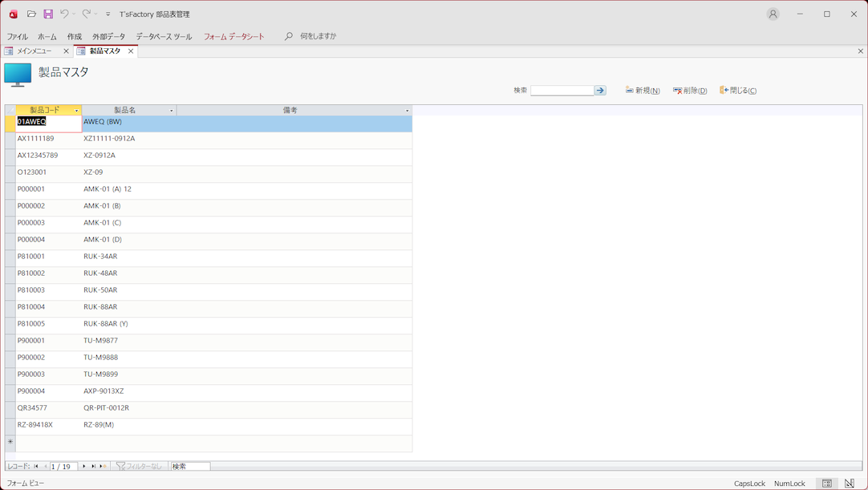Jump to the first record
Viewport: 868px width, 490px height.
(36, 466)
